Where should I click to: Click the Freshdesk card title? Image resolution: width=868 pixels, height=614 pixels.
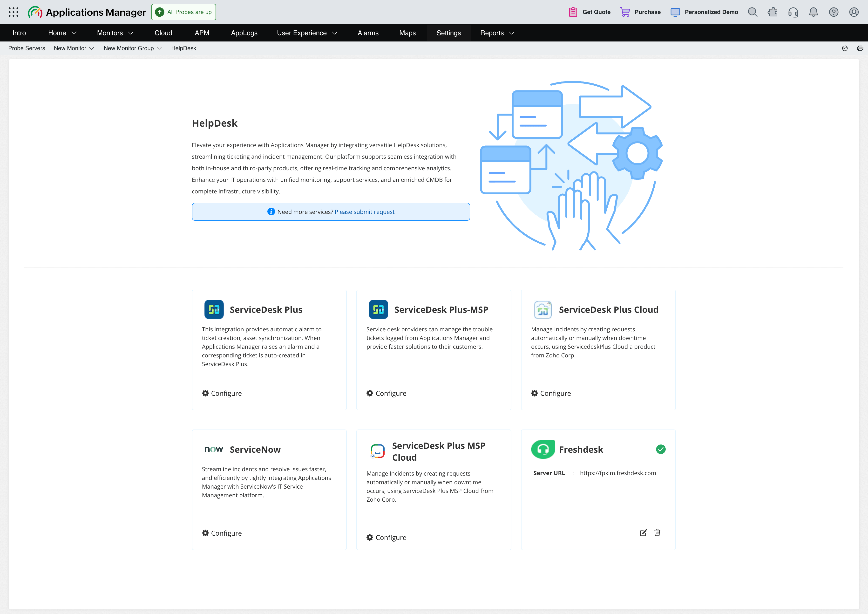(581, 450)
